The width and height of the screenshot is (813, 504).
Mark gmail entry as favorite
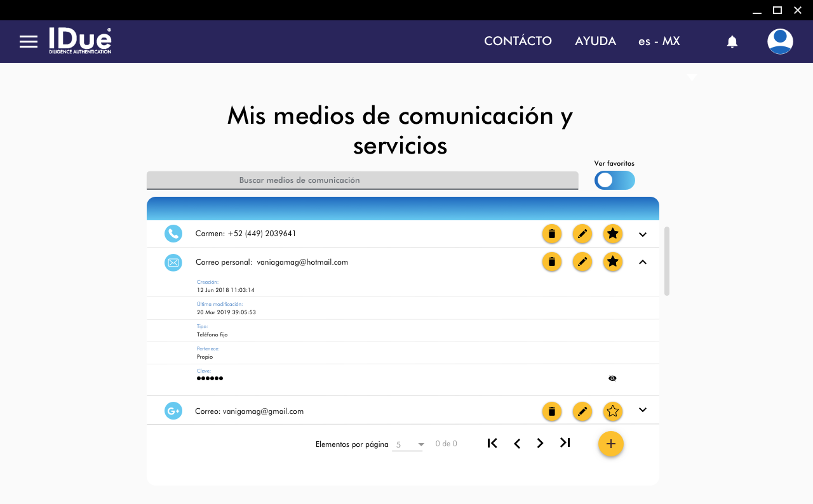[x=612, y=411]
